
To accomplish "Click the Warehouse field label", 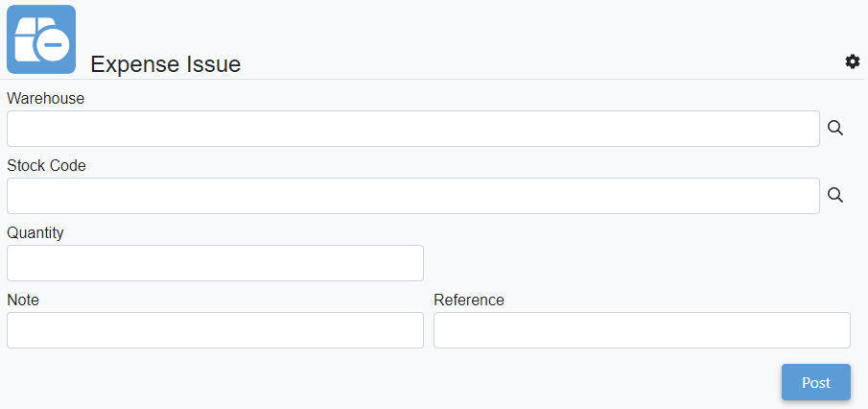I will pyautogui.click(x=46, y=98).
